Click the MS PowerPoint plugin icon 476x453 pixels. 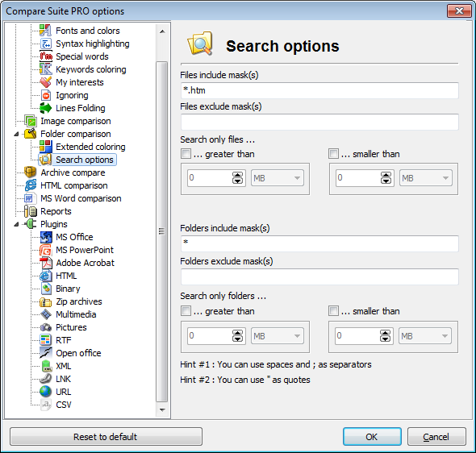tap(45, 250)
